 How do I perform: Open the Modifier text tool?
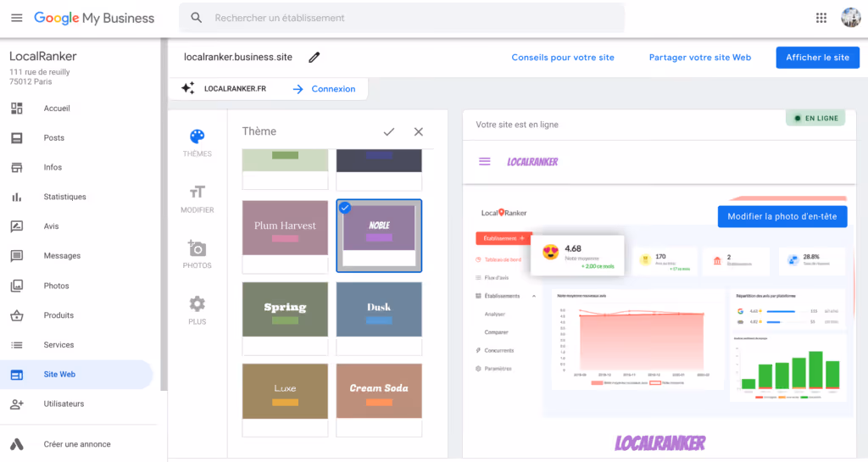[x=197, y=198]
